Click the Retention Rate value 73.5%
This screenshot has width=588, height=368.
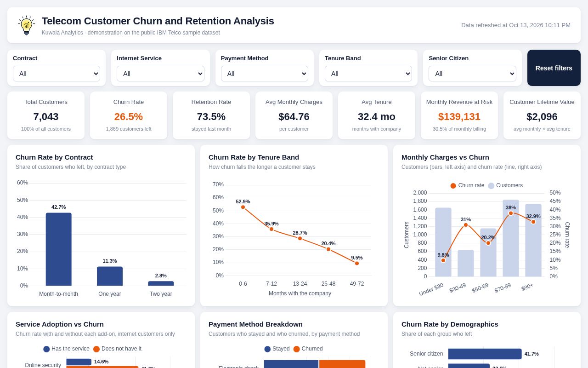(211, 117)
